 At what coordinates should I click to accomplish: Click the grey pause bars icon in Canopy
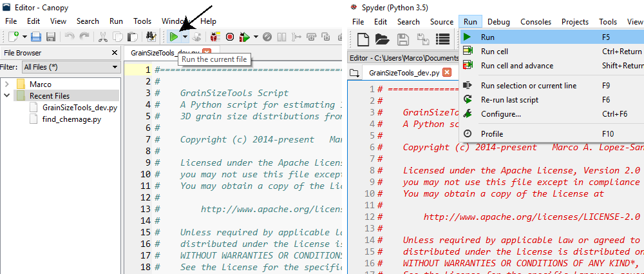point(282,37)
